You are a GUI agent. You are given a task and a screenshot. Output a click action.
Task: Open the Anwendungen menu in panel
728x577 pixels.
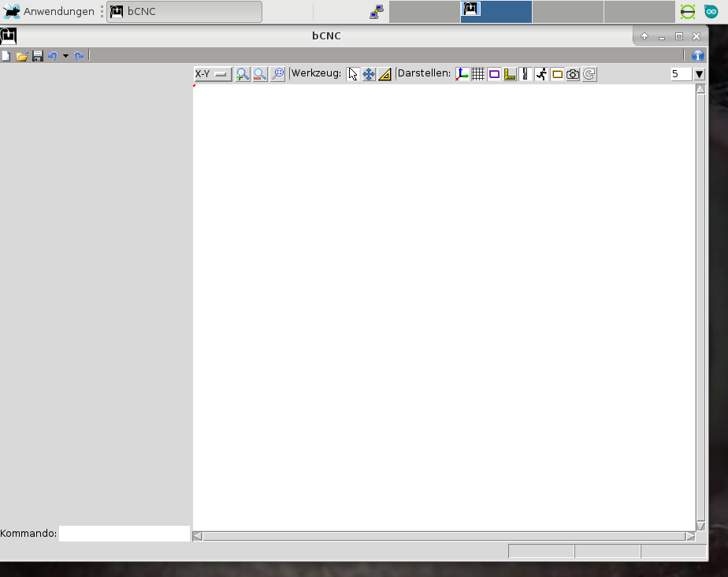[x=49, y=11]
